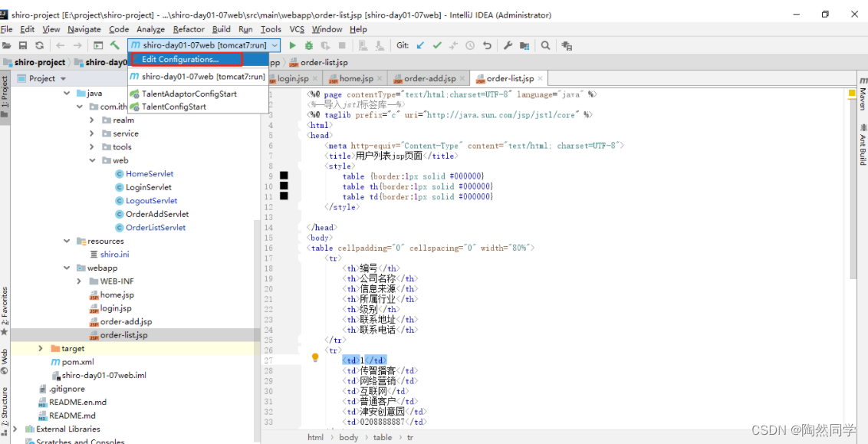Open the VCS menu
The height and width of the screenshot is (444, 868).
click(x=298, y=29)
